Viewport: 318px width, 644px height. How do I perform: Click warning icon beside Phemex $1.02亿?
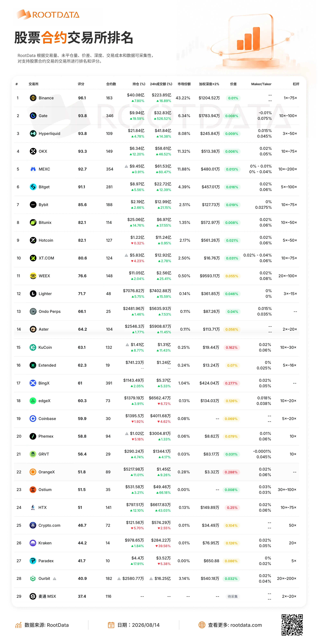(x=127, y=434)
